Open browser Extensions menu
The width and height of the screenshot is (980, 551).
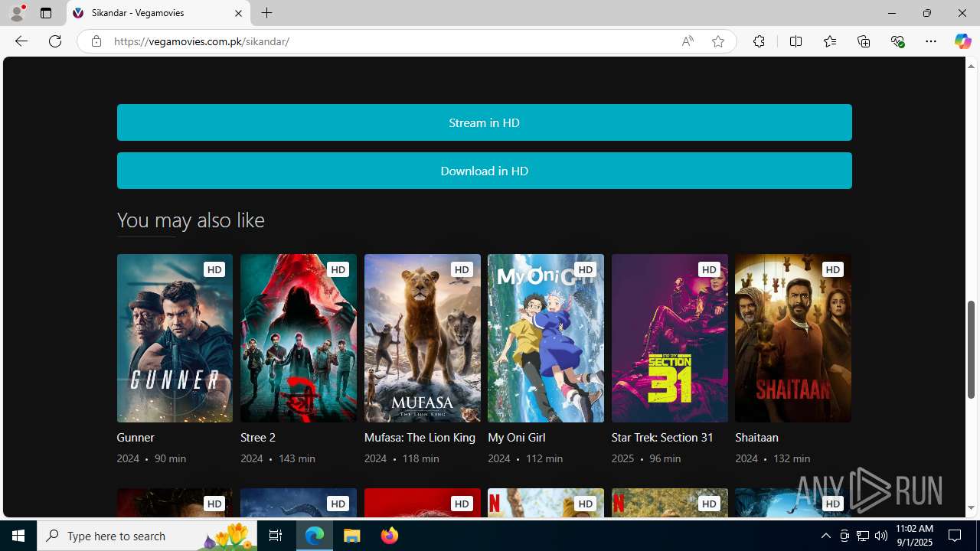[759, 41]
